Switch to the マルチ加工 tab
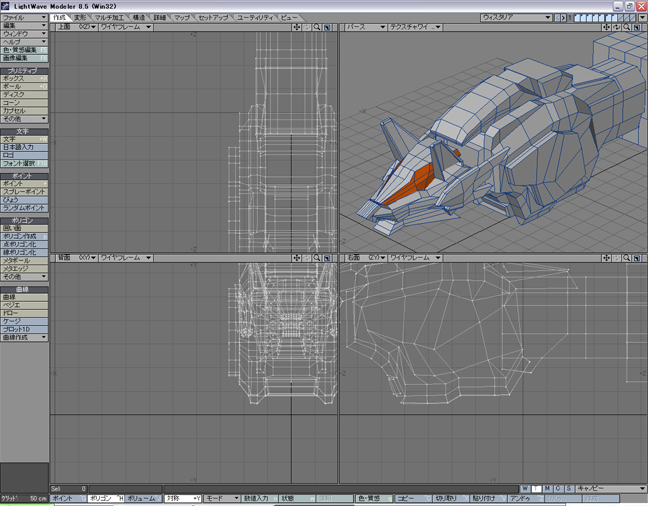This screenshot has height=506, width=650. [109, 17]
